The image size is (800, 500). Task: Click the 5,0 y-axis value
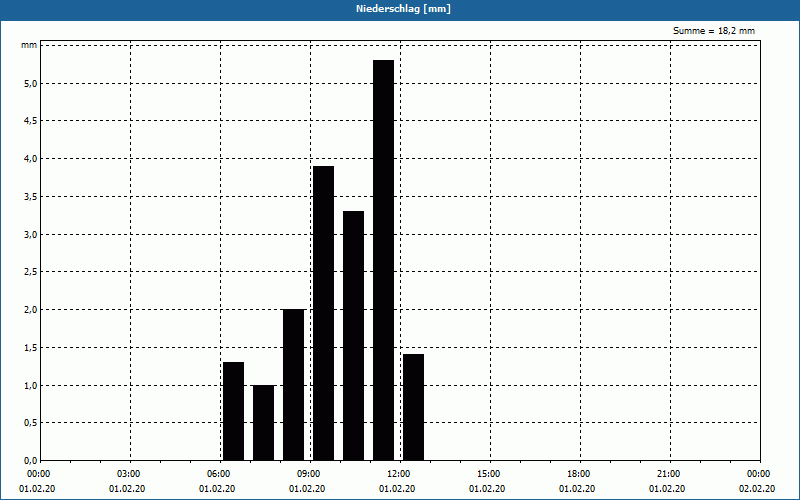[x=31, y=83]
